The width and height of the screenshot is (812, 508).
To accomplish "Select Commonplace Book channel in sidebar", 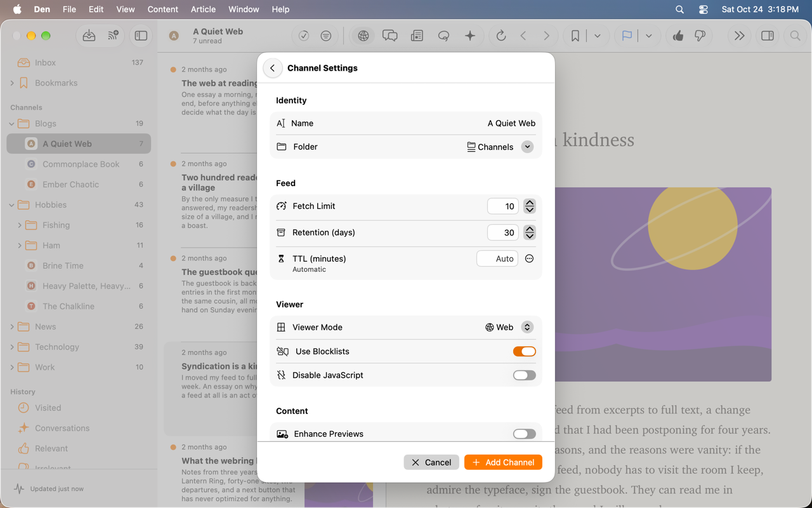I will 79,164.
